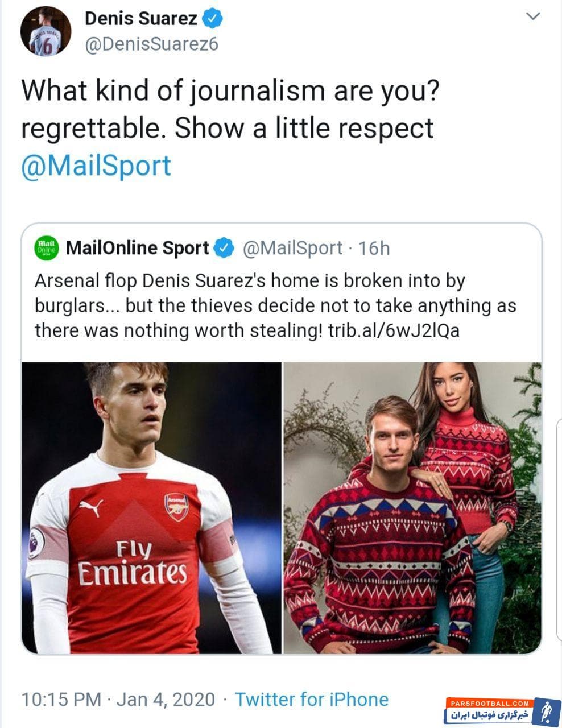Open the Arsenal jersey photo
The height and width of the screenshot is (728, 562).
click(152, 507)
